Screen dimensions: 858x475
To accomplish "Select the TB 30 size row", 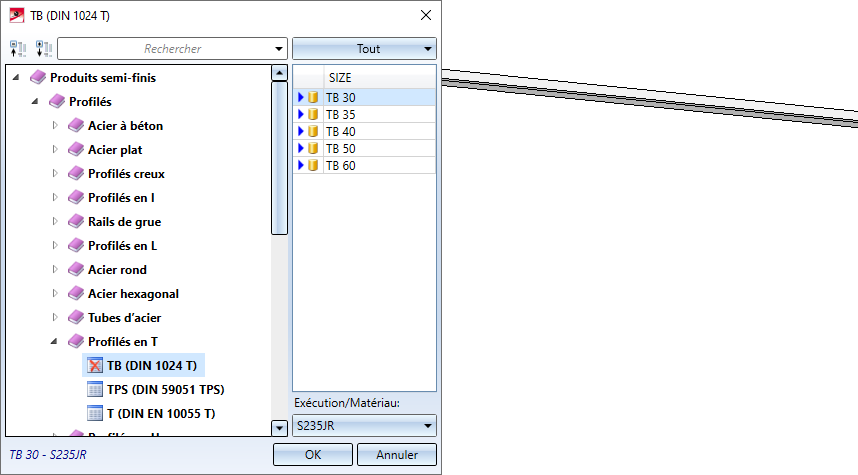I will 364,97.
